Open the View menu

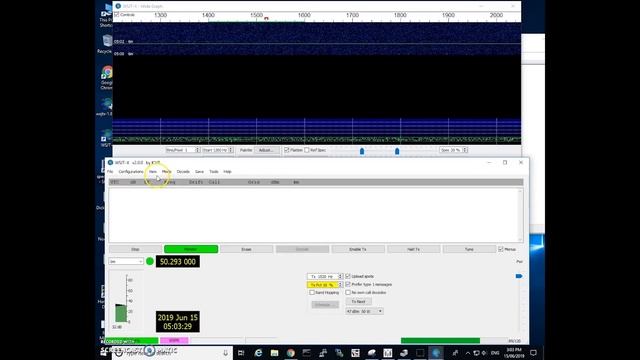tap(153, 172)
